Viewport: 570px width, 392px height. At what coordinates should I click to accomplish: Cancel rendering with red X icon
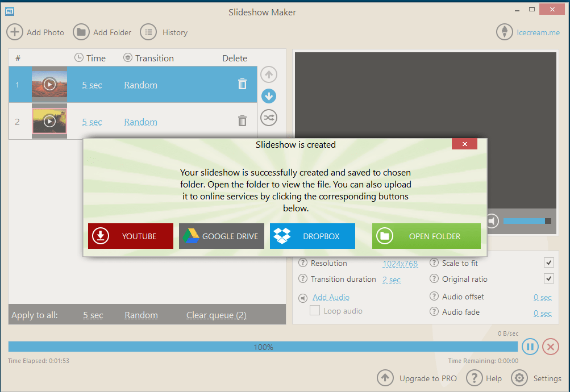click(x=550, y=347)
